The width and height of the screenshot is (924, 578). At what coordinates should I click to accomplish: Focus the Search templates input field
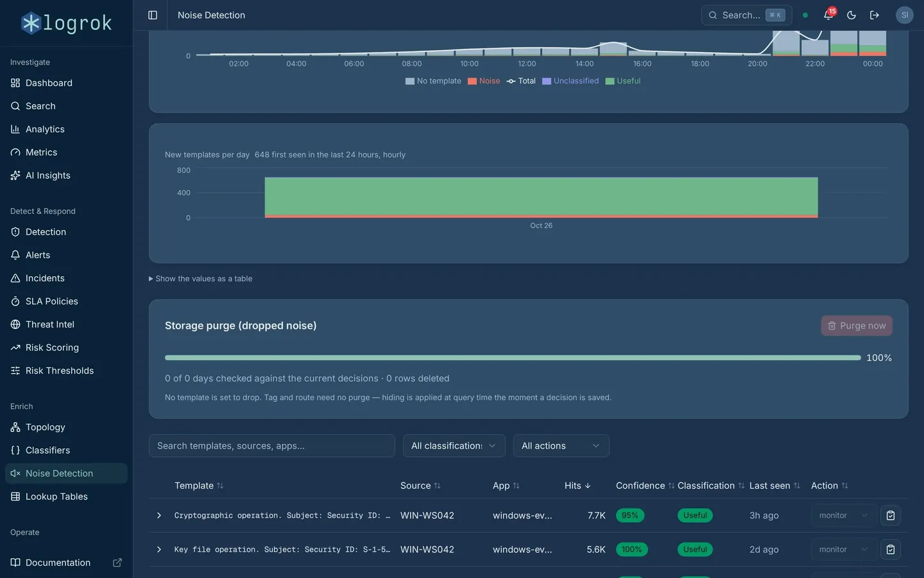pyautogui.click(x=272, y=446)
